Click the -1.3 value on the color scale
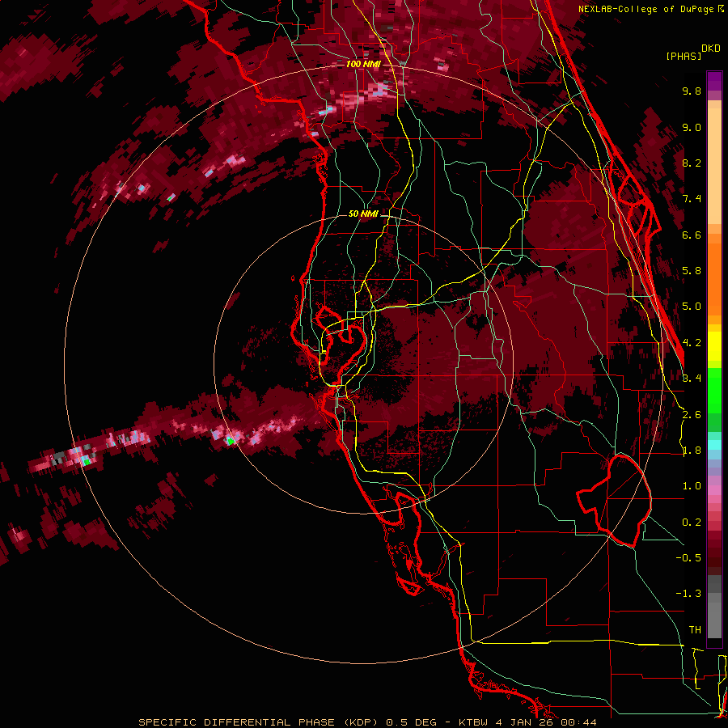728x728 pixels. click(688, 594)
